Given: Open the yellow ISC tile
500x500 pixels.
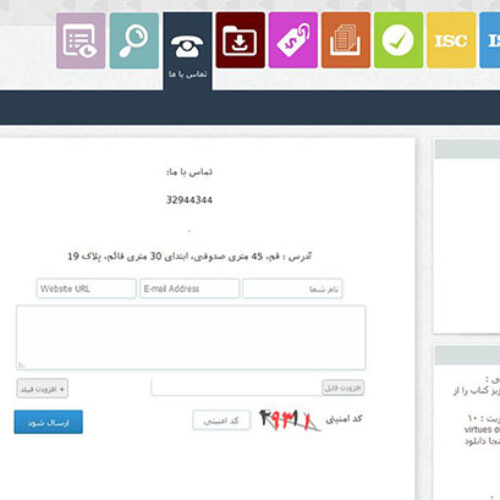Looking at the screenshot, I should click(451, 40).
